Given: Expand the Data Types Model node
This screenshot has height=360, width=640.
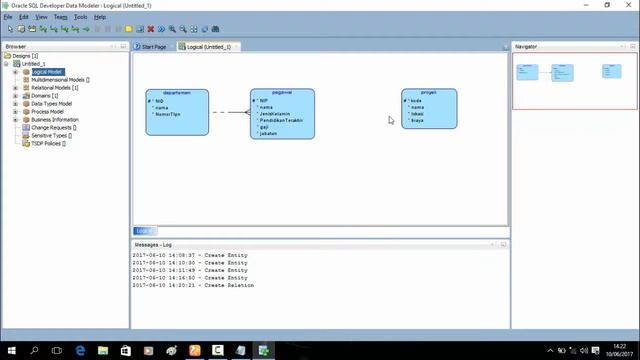Looking at the screenshot, I should click(x=16, y=104).
